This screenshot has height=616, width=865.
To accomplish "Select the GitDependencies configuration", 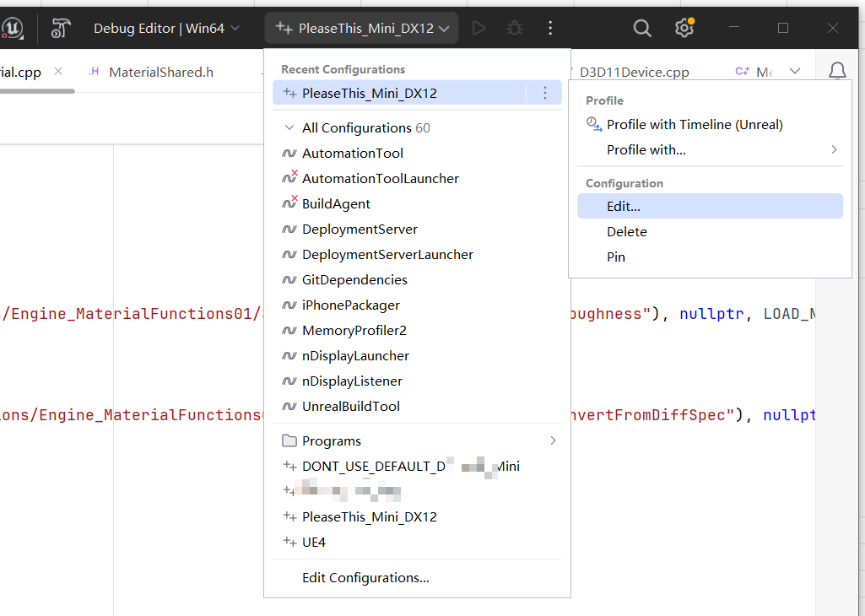I will (x=417, y=280).
